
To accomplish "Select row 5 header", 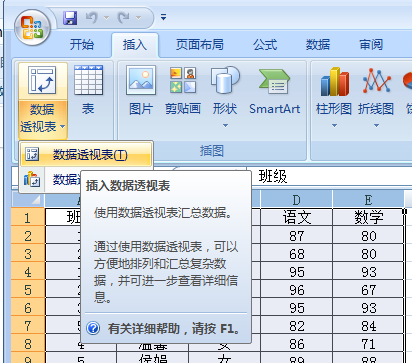I will (x=28, y=290).
